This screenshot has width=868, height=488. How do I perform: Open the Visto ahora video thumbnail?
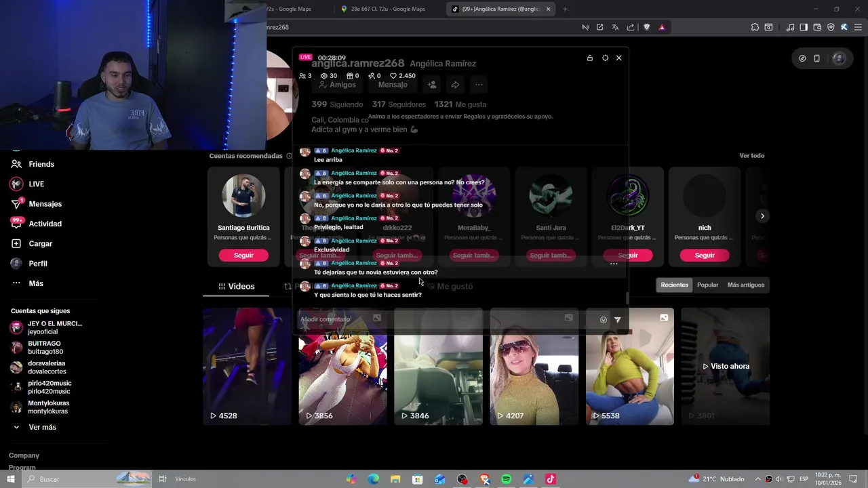pos(726,367)
